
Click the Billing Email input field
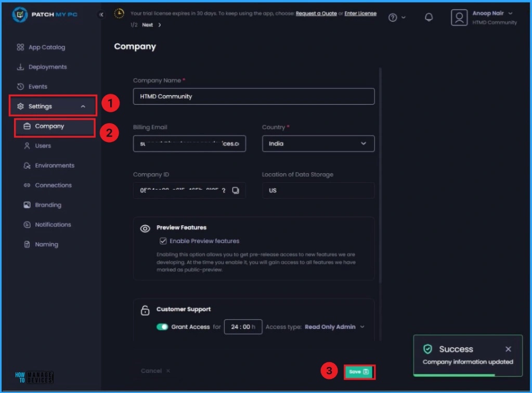189,143
